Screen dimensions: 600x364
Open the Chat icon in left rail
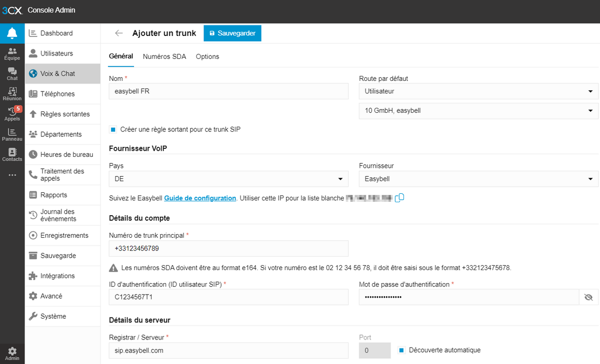12,74
